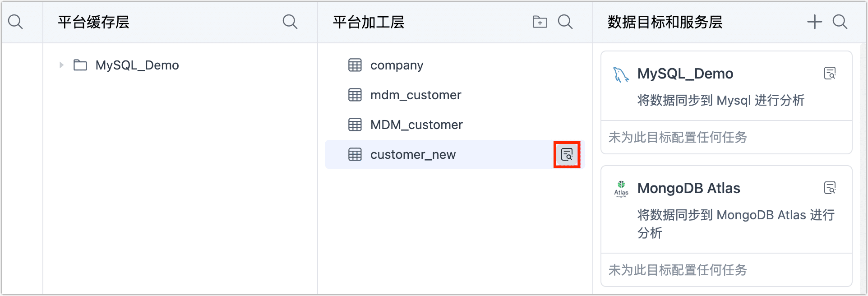The image size is (868, 296).
Task: Open the details icon on MongoDB Atlas card
Action: tap(830, 188)
